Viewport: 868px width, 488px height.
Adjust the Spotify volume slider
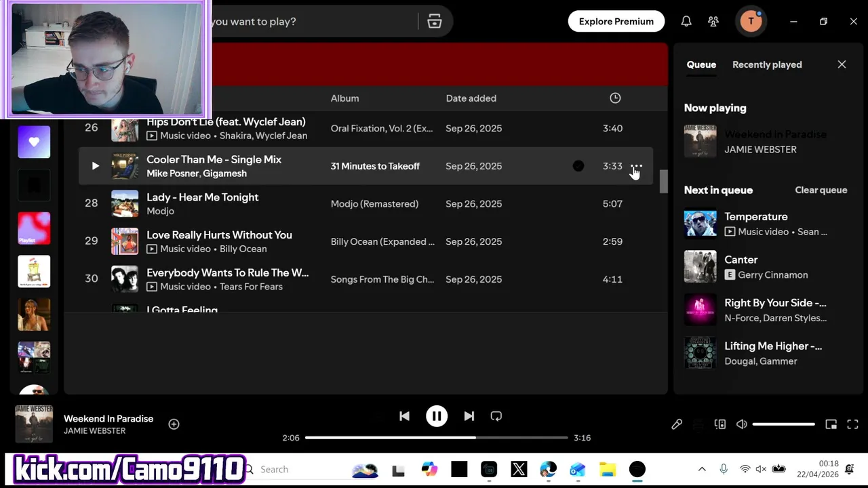(783, 424)
